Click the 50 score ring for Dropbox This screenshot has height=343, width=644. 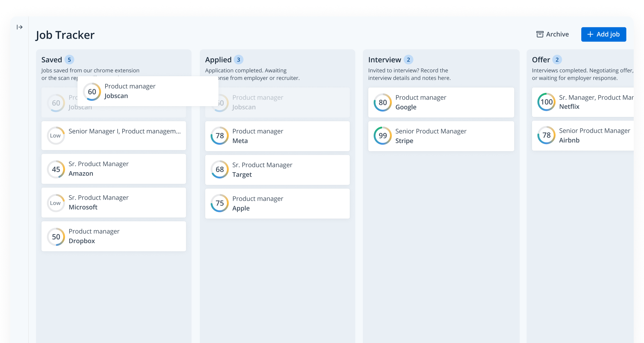coord(56,237)
